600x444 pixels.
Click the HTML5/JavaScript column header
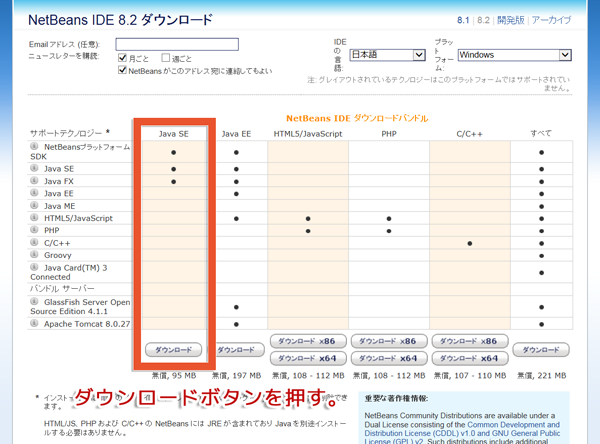tap(308, 134)
